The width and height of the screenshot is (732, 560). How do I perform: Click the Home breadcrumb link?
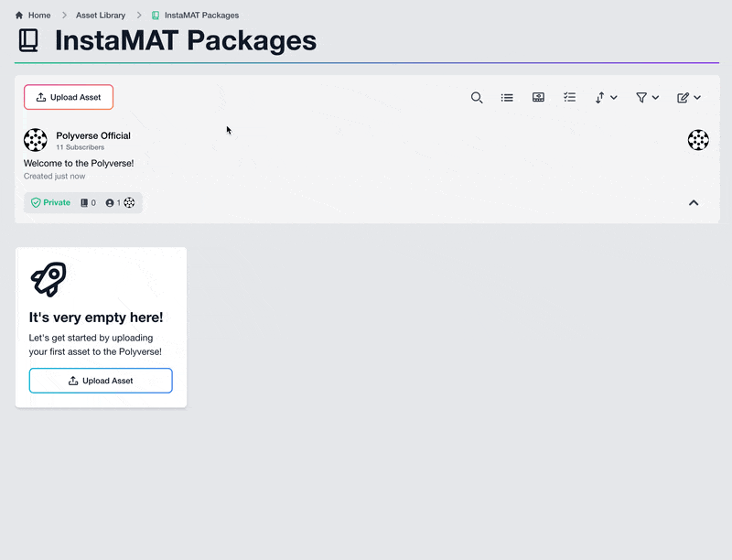39,16
